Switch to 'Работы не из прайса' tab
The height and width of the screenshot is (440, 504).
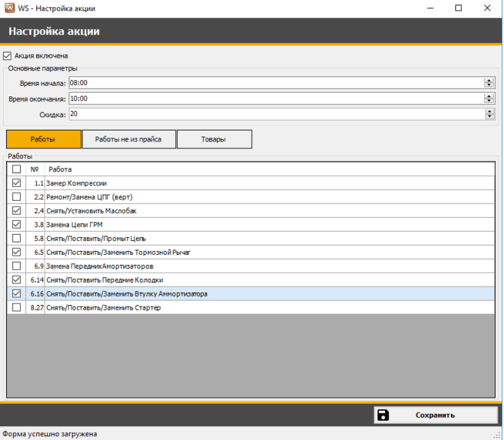128,140
